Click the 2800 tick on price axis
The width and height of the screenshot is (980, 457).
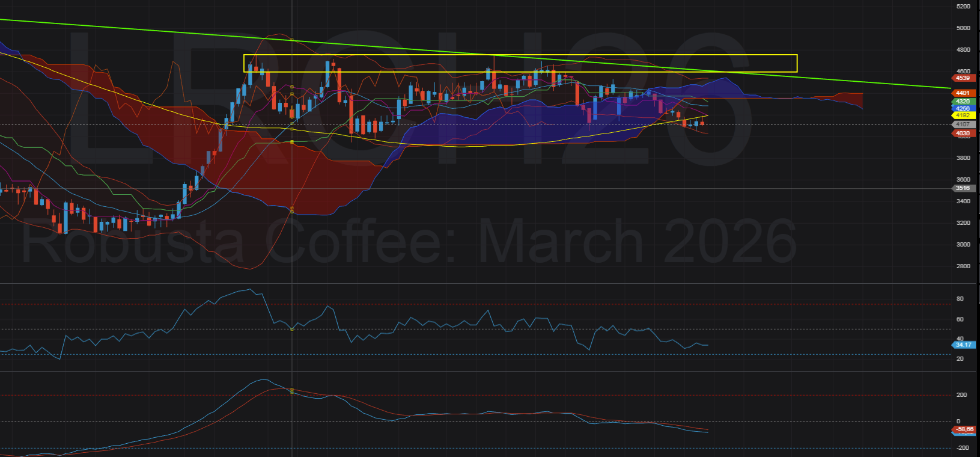point(963,266)
